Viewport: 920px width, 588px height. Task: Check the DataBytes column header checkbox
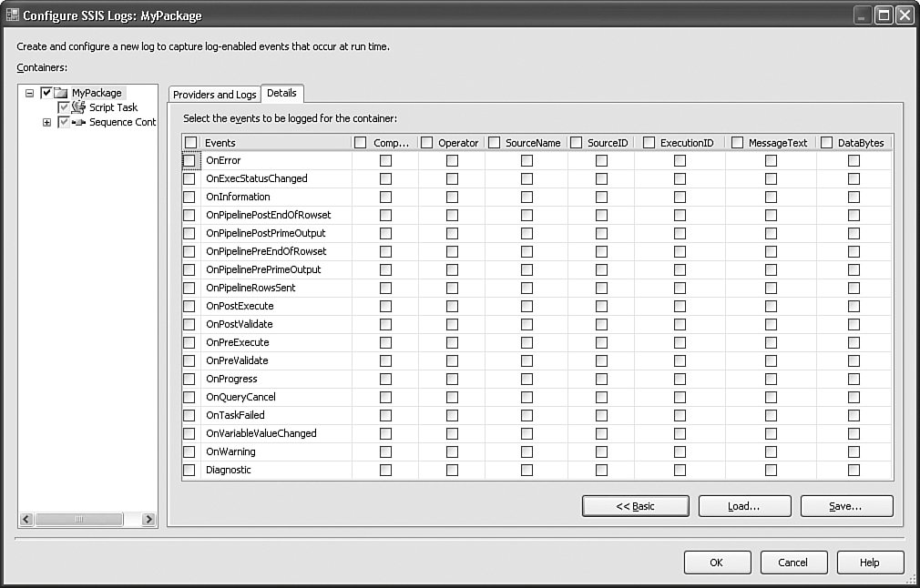827,143
